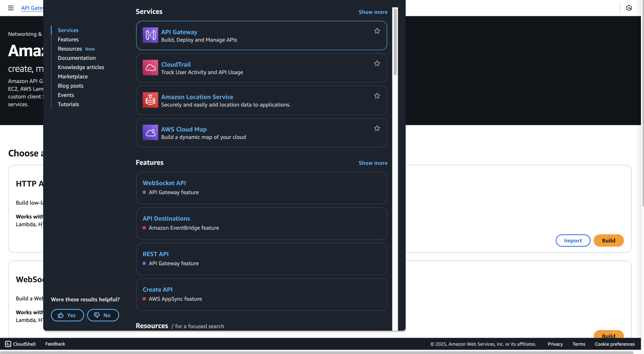Click the Import button for HTTP API
The image size is (644, 354).
(573, 241)
